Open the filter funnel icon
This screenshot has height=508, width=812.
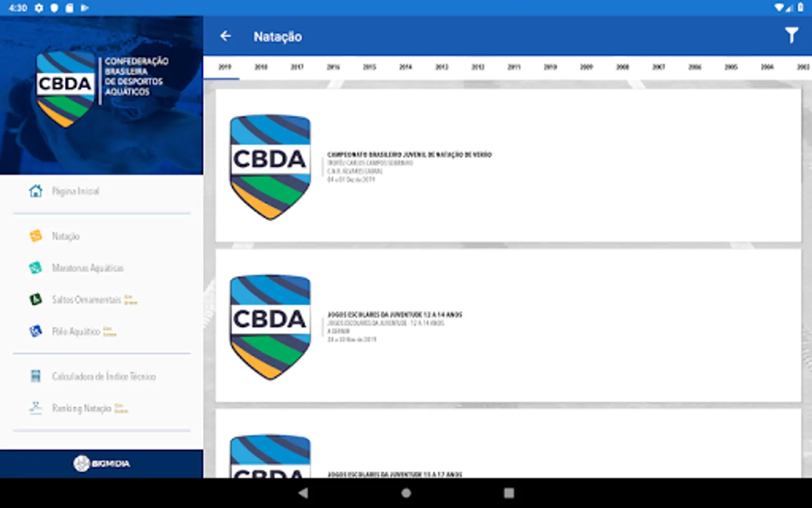pos(792,36)
